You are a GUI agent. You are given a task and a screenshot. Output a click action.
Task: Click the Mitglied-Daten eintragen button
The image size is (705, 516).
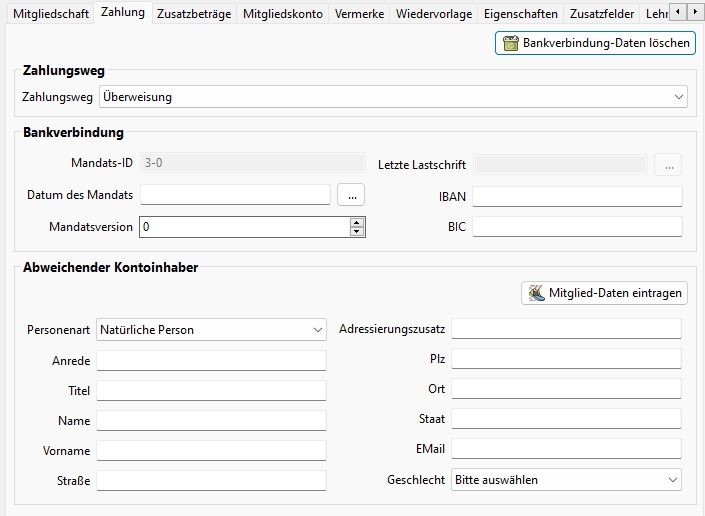[604, 293]
